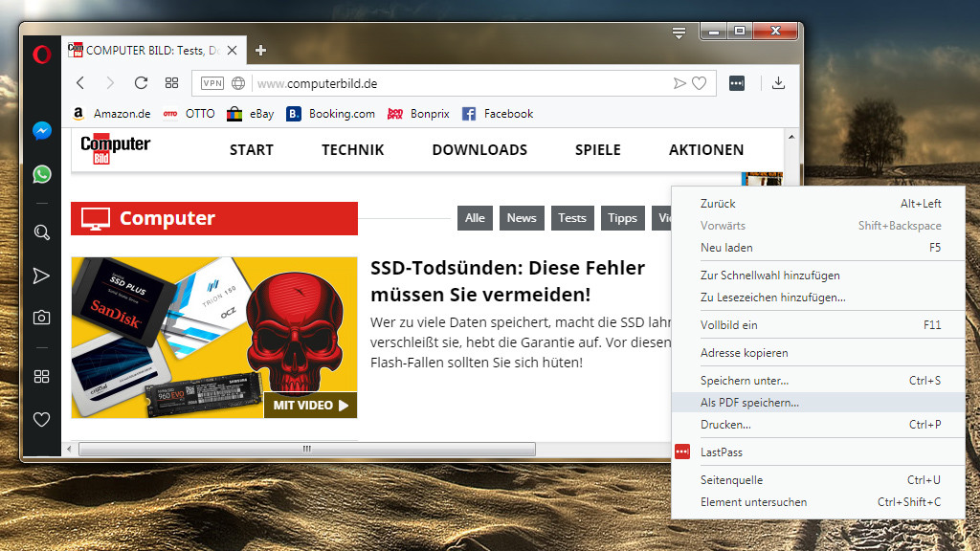The image size is (980, 551).
Task: Click the red Computer section header
Action: click(214, 219)
